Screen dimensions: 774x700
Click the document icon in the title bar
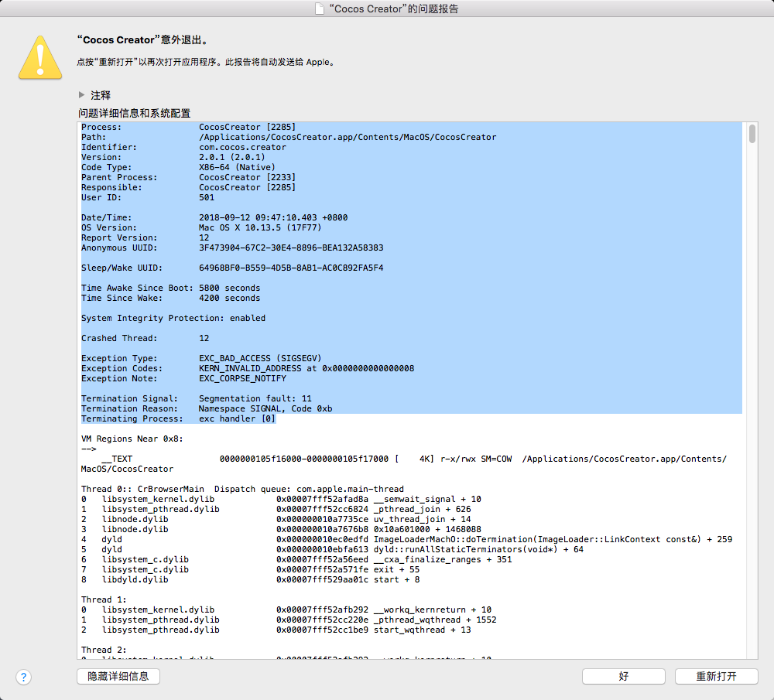point(320,9)
